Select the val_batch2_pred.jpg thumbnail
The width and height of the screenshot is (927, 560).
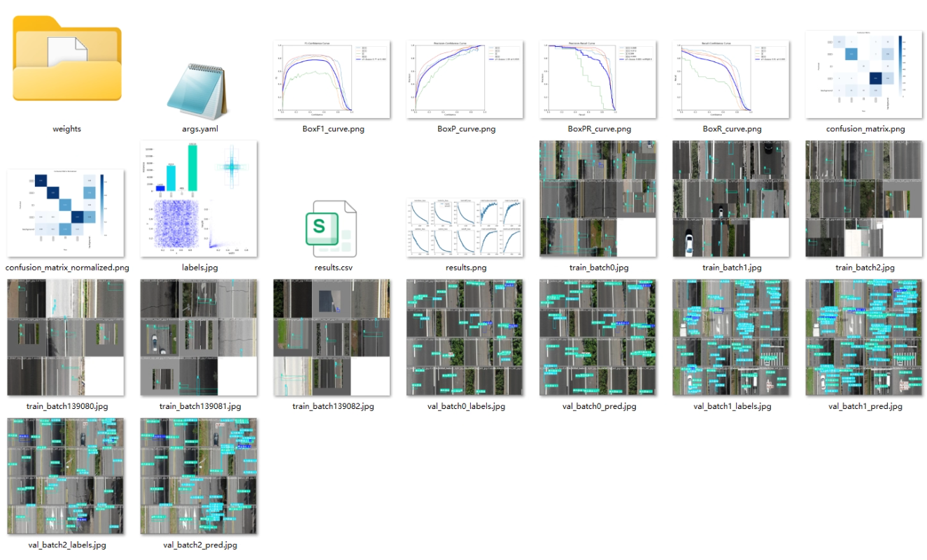pos(199,476)
